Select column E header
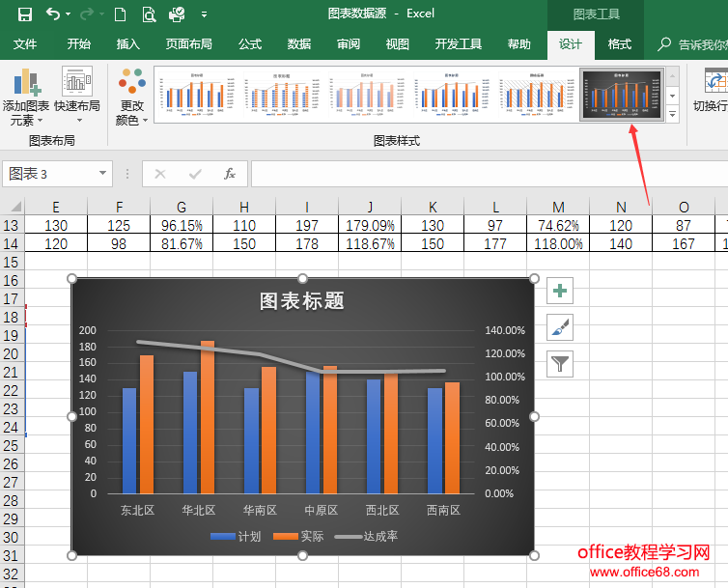This screenshot has height=588, width=728. click(56, 207)
